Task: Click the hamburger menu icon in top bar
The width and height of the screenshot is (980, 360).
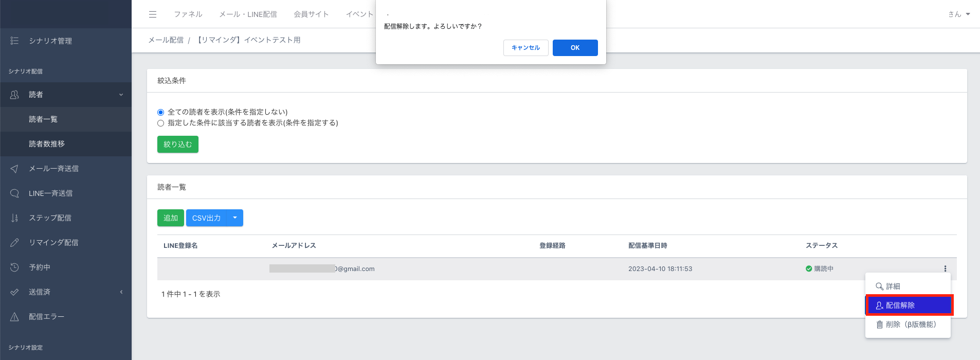Action: (x=153, y=14)
